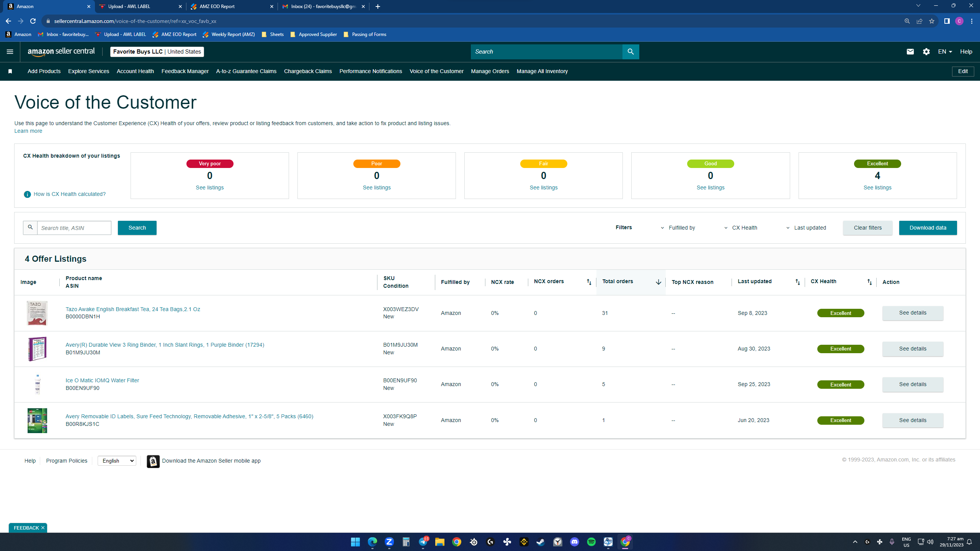Toggle sort on Last updated column
980x551 pixels.
[797, 282]
